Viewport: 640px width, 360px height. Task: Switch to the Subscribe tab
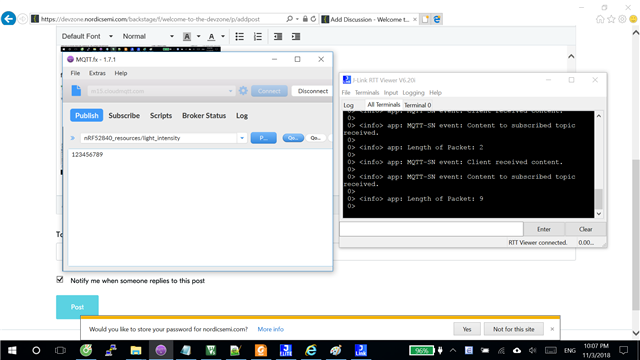124,116
